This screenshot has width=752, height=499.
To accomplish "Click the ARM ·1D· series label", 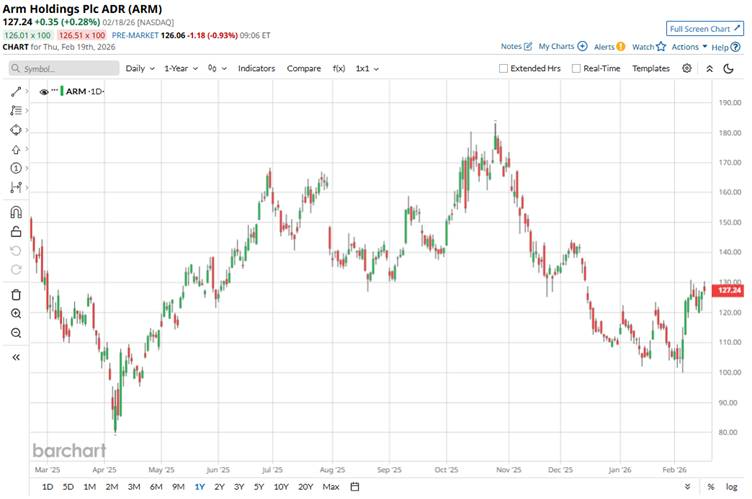I will [x=85, y=91].
